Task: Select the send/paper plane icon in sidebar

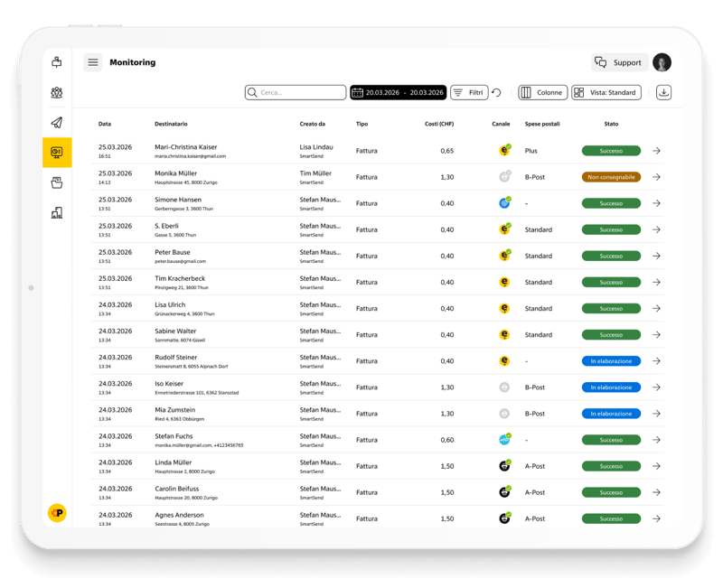Action: point(56,122)
